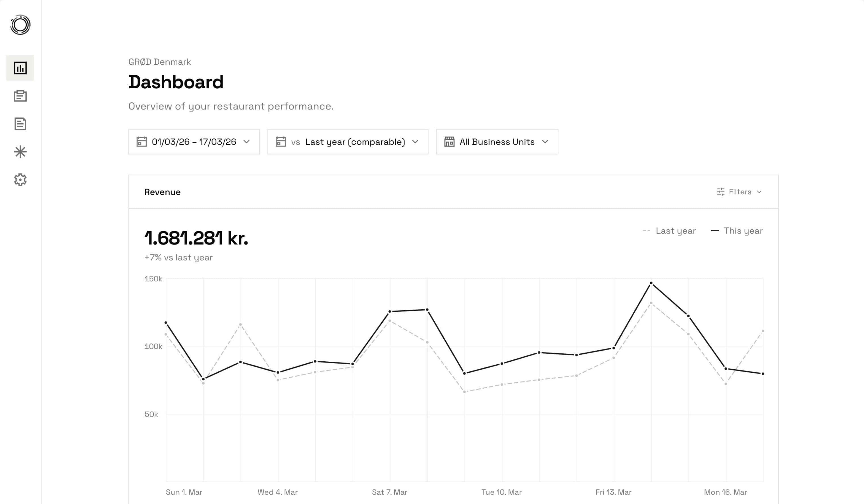Screen dimensions: 864x504
Task: Open the asterisk insights sidebar icon
Action: (20, 152)
